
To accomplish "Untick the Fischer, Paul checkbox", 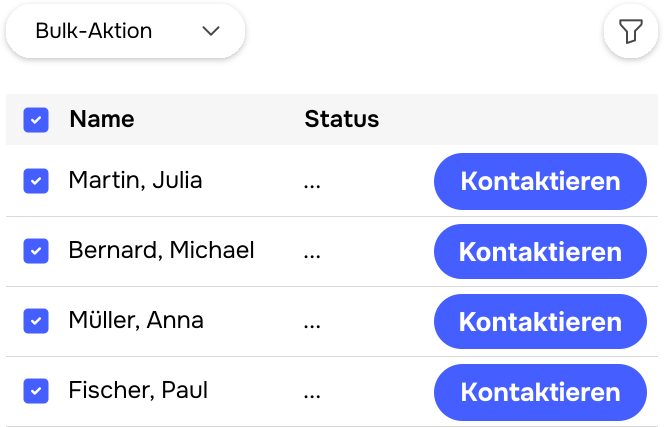I will (x=36, y=391).
